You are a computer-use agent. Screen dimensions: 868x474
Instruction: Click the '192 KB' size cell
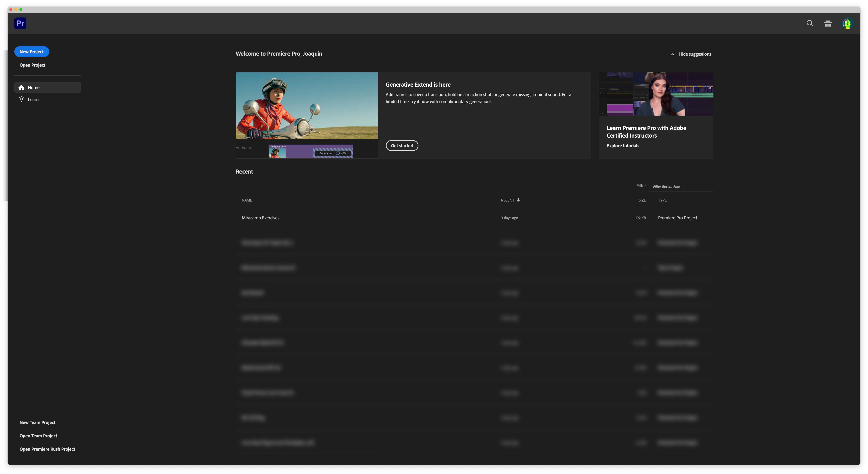coord(641,218)
